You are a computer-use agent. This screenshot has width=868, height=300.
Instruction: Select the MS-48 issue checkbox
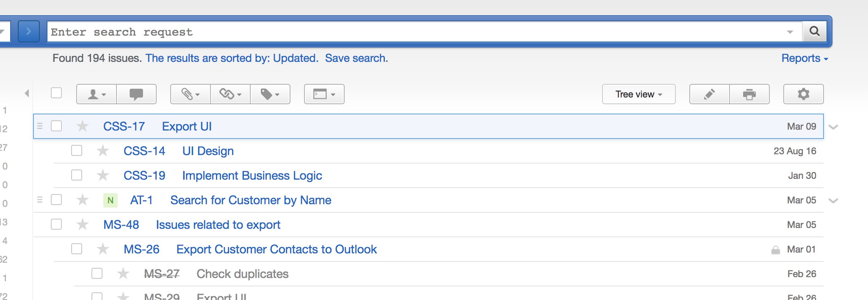56,224
